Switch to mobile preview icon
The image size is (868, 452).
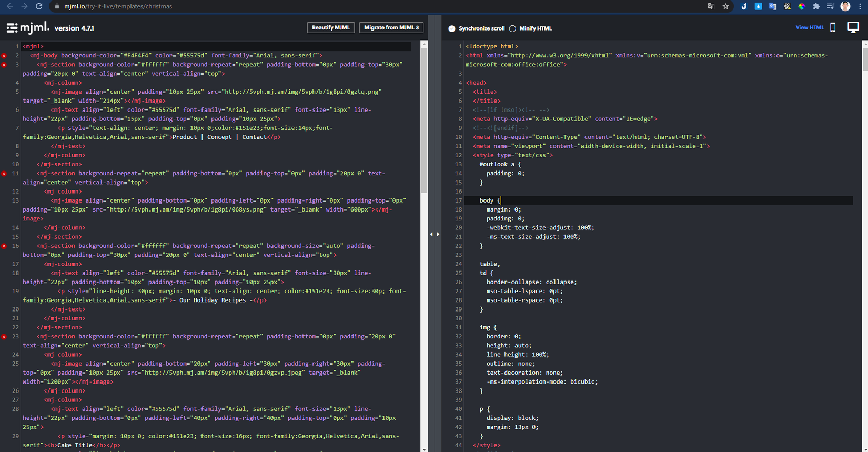tap(833, 28)
